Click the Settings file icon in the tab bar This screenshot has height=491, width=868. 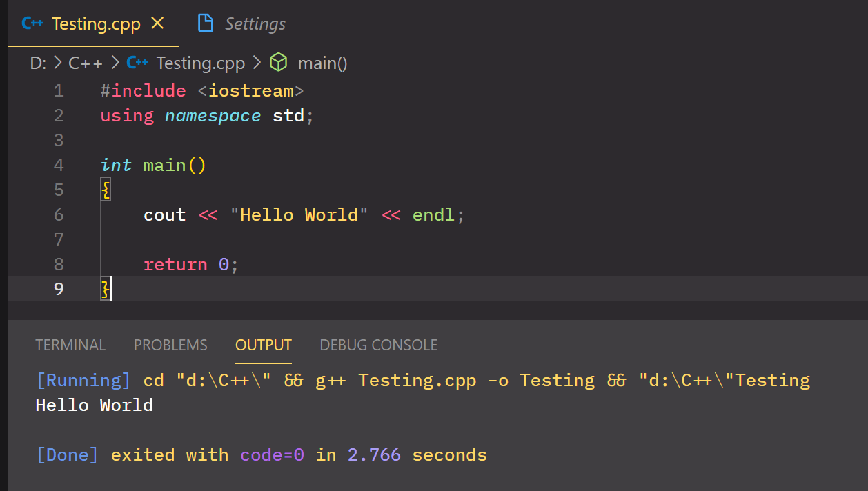point(205,23)
